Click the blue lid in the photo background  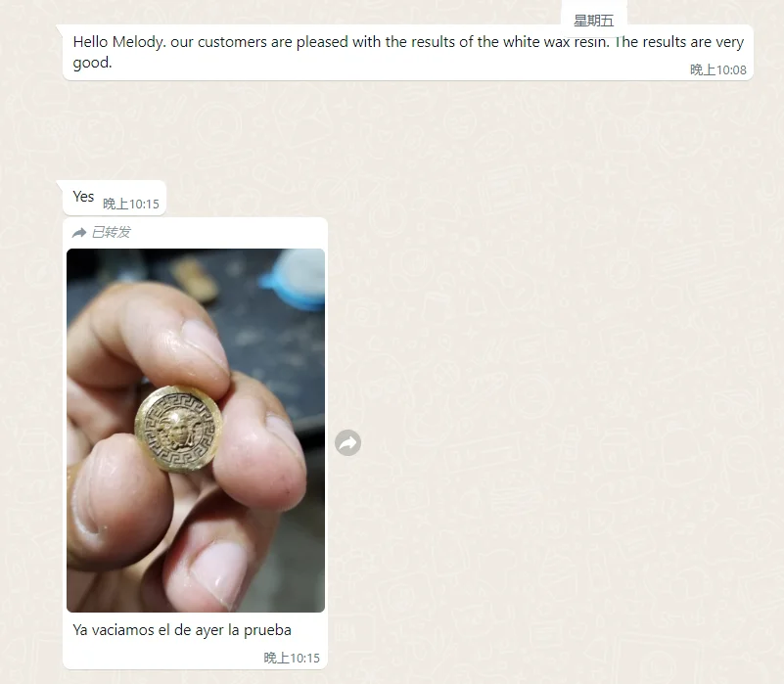296,281
